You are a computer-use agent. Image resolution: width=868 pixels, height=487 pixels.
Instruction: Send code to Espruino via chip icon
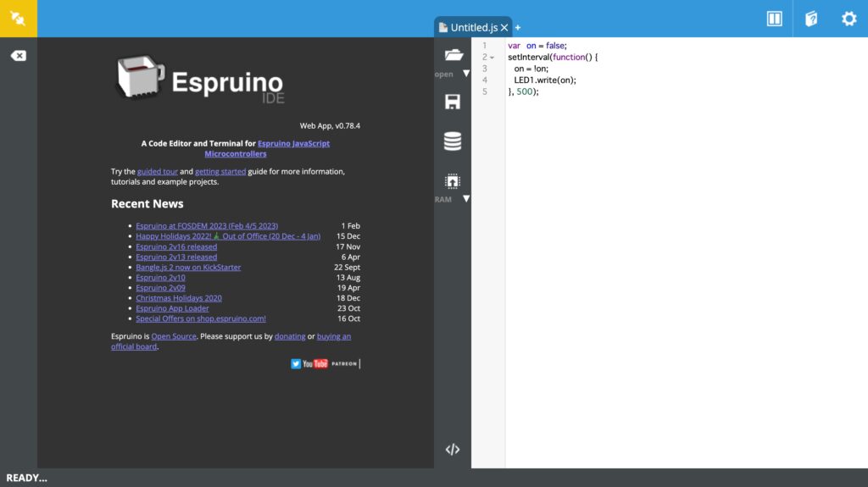coord(453,180)
